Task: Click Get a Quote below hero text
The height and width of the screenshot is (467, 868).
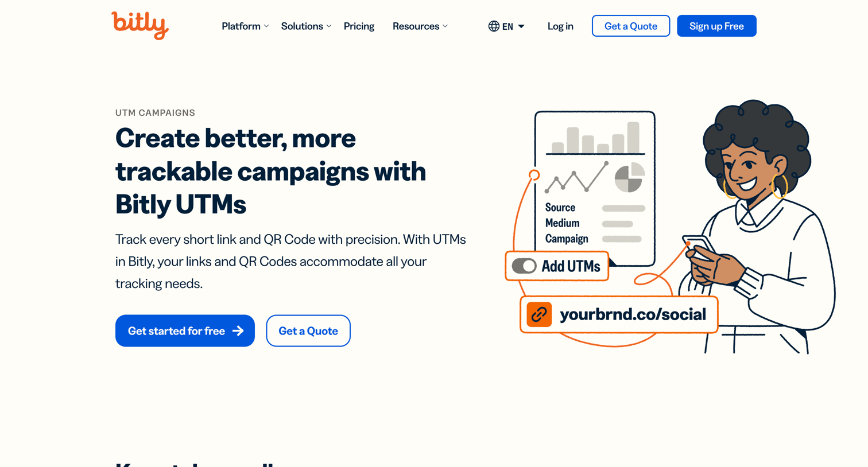Action: coord(308,330)
